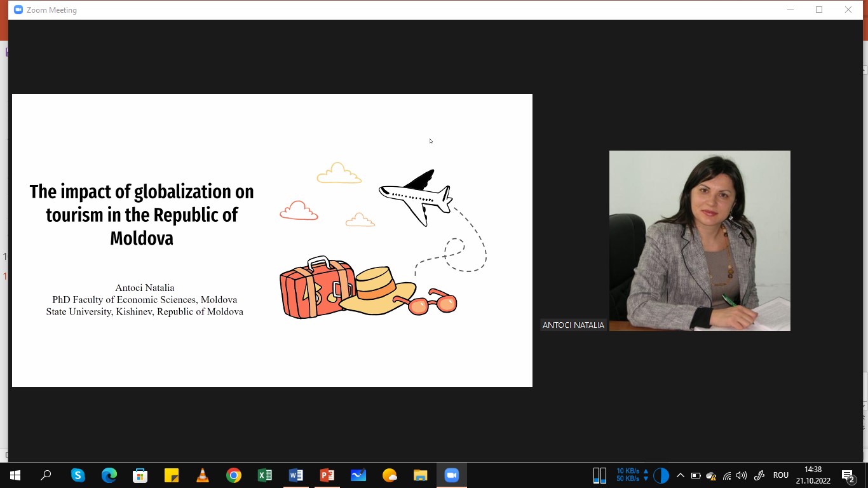Open File Explorer from the taskbar
This screenshot has width=868, height=488.
421,475
